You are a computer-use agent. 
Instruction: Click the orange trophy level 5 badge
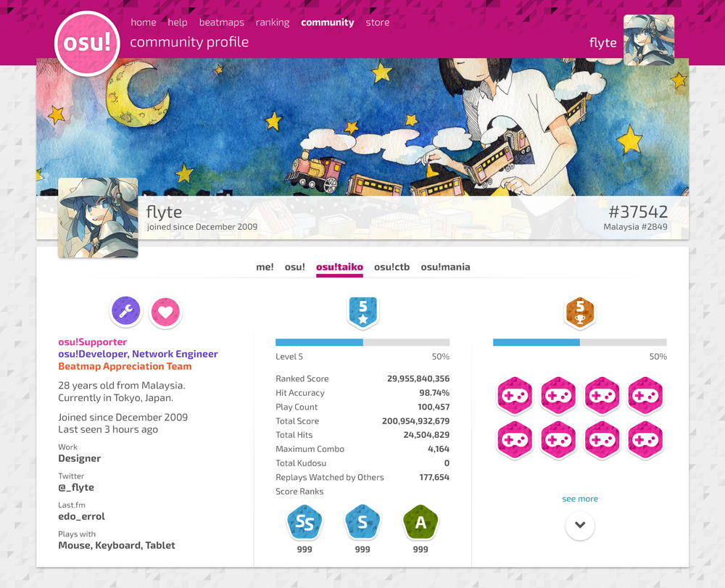coord(580,312)
